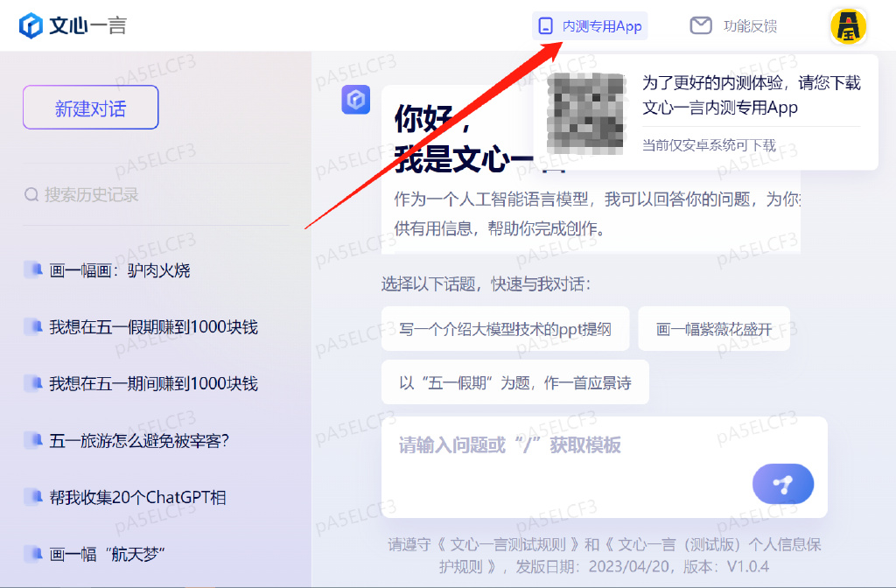The width and height of the screenshot is (896, 588).
Task: Click the bot avatar icon next to greeting
Action: pos(356,100)
